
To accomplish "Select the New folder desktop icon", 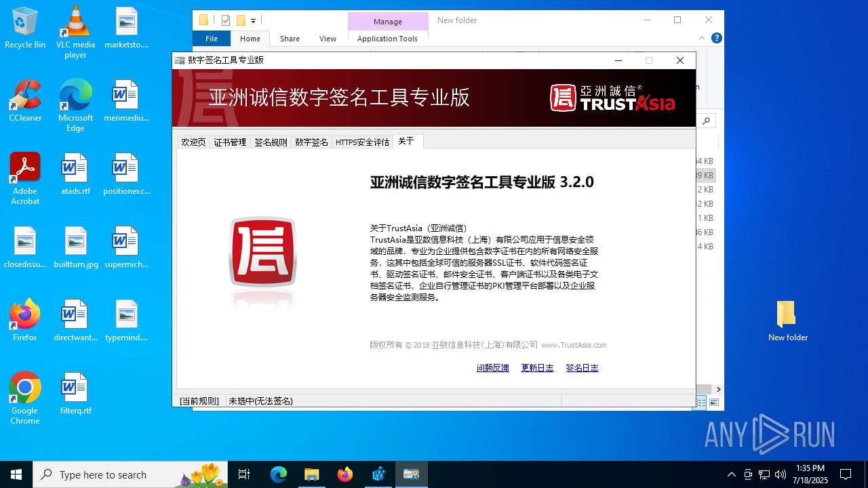I will point(787,321).
